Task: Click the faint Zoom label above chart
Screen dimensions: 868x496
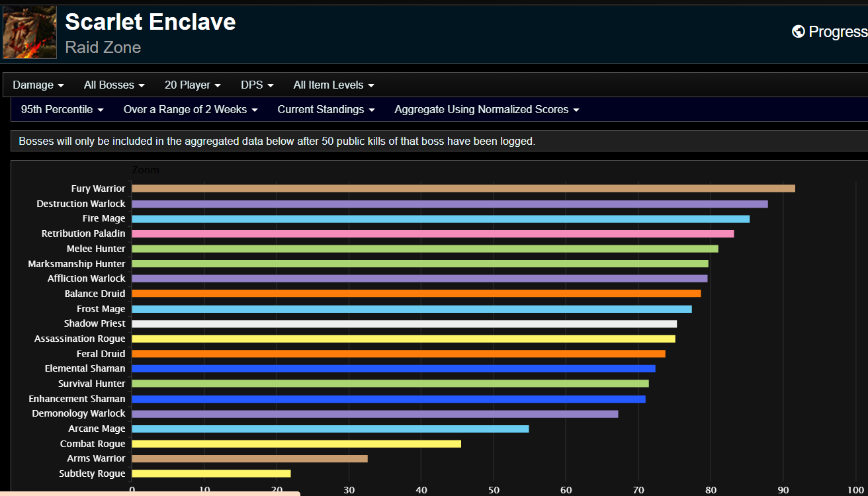Action: coord(146,170)
